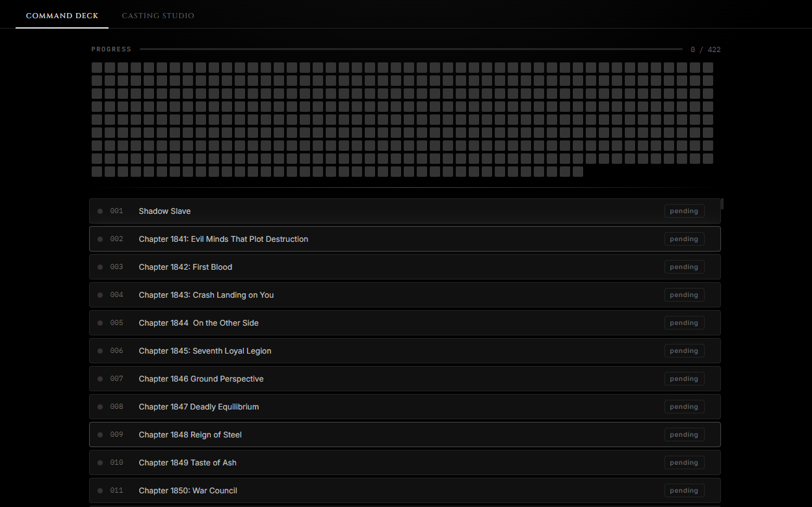Click status dot beside Chapter 1841
The height and width of the screenshot is (507, 812).
(x=100, y=239)
